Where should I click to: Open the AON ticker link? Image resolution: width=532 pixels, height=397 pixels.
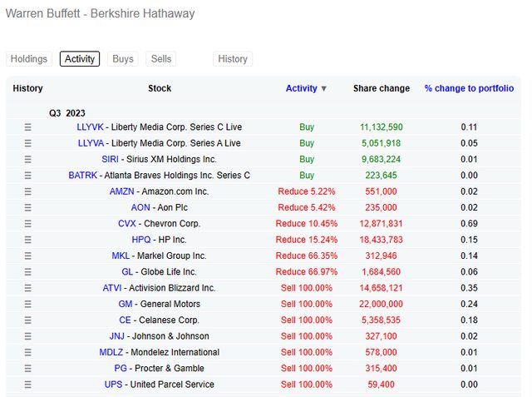click(140, 207)
